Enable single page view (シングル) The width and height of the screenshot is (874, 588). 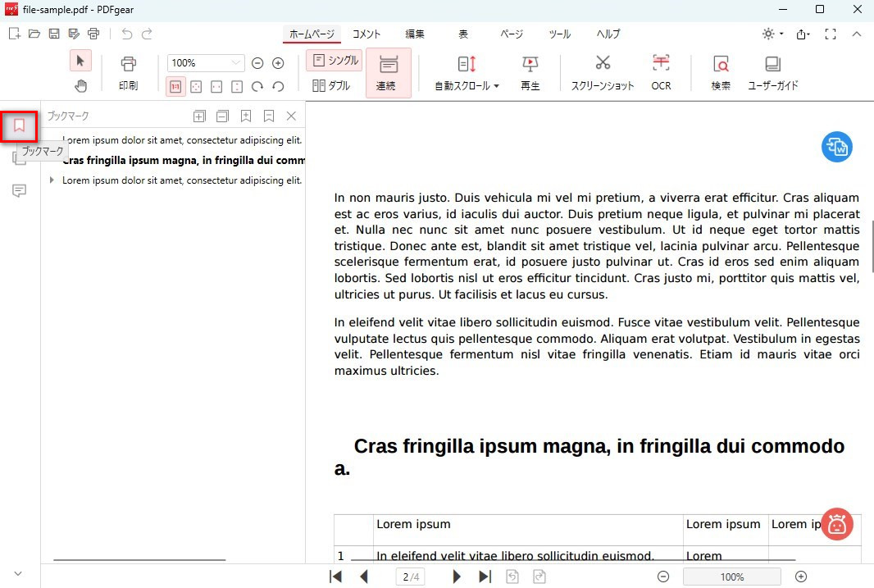coord(335,61)
